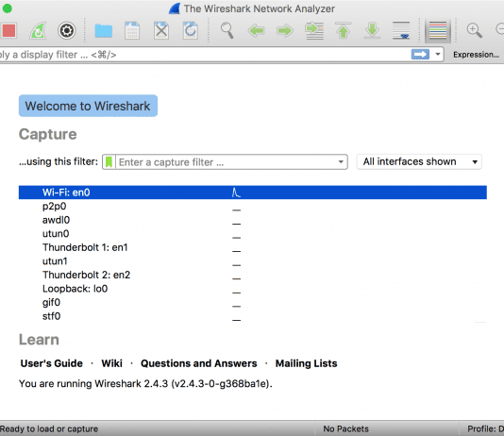Click the Profile status bar entry

click(485, 429)
